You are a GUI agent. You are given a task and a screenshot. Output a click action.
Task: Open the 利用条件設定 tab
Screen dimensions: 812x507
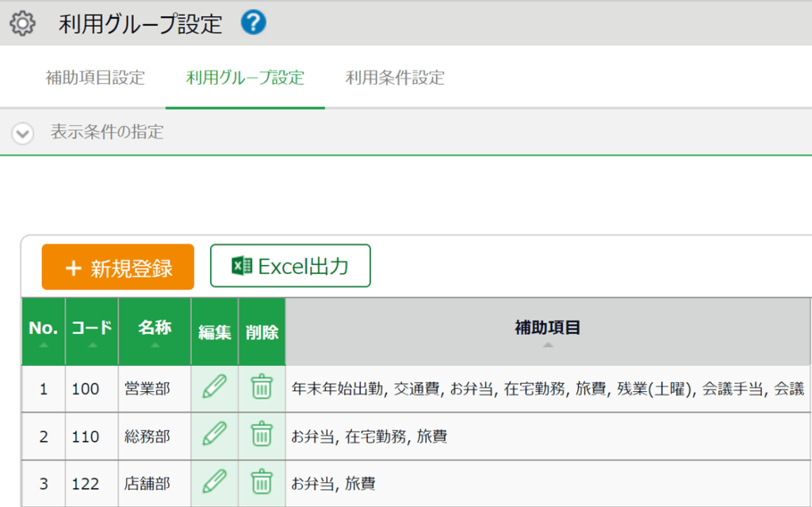395,78
